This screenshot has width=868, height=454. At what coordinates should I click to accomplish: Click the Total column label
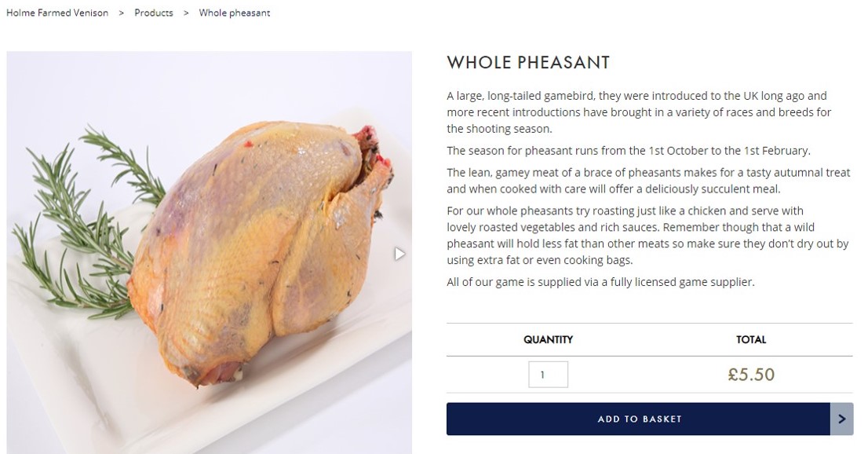[751, 339]
